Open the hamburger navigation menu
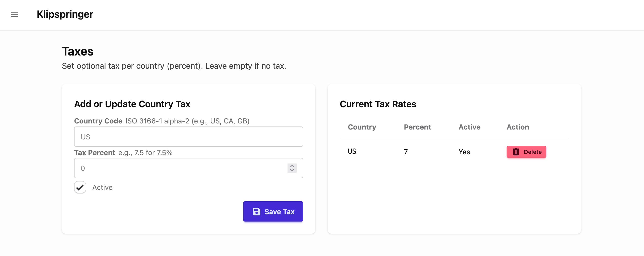This screenshot has width=644, height=256. click(14, 14)
